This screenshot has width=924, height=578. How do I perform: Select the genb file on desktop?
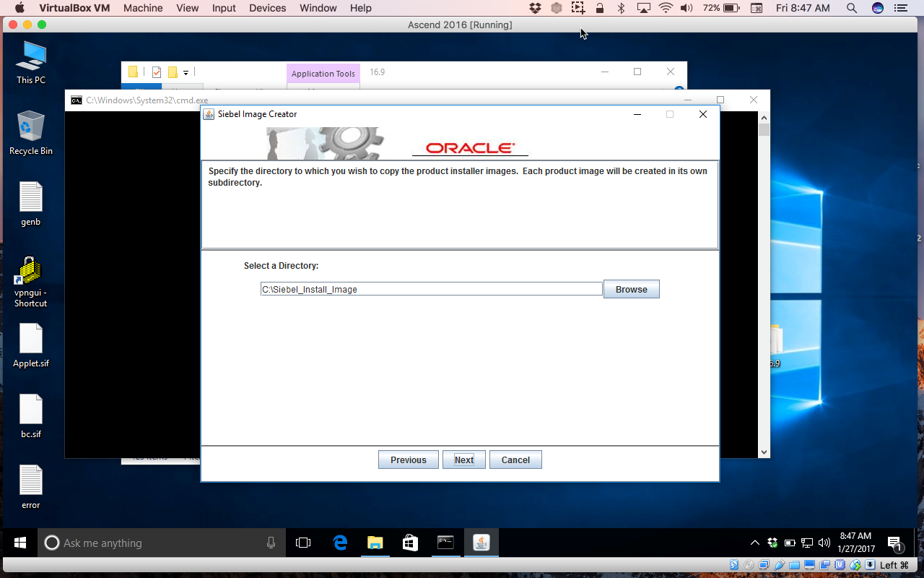(x=31, y=204)
